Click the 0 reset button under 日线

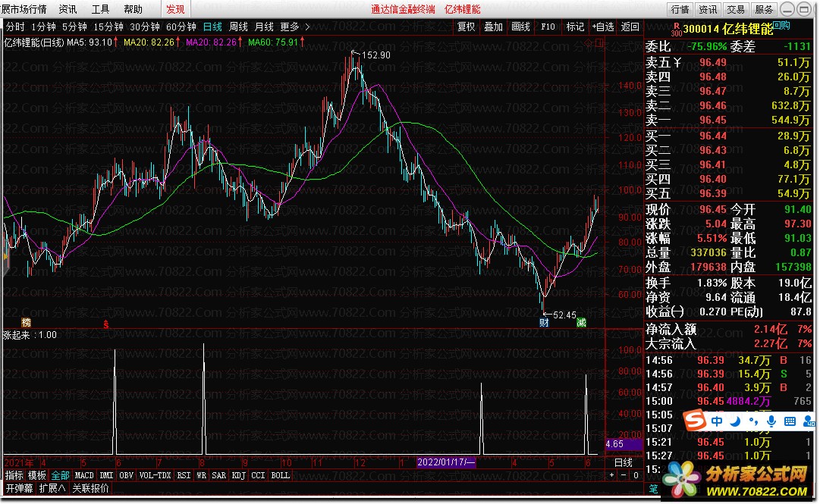coord(636,475)
